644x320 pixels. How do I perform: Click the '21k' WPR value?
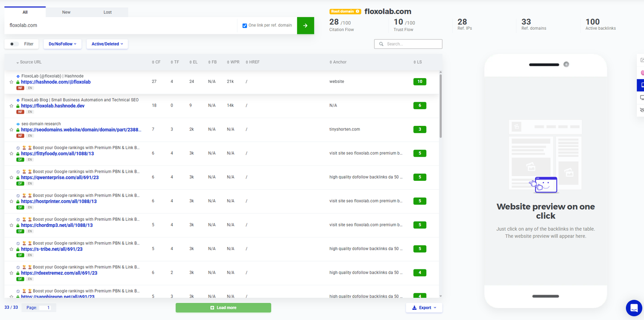point(230,82)
